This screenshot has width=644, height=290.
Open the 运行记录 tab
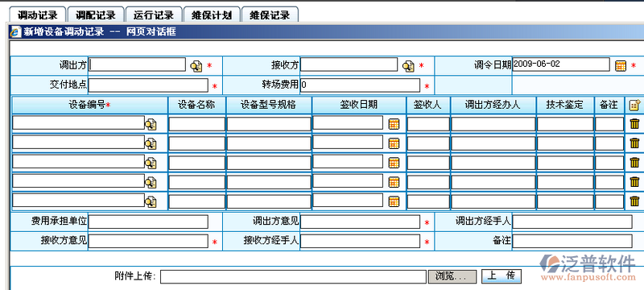[154, 15]
